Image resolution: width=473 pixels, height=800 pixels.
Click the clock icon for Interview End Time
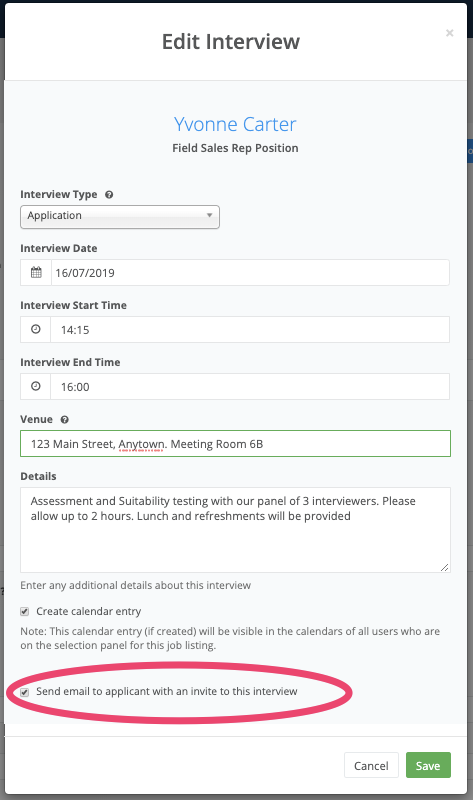point(36,387)
